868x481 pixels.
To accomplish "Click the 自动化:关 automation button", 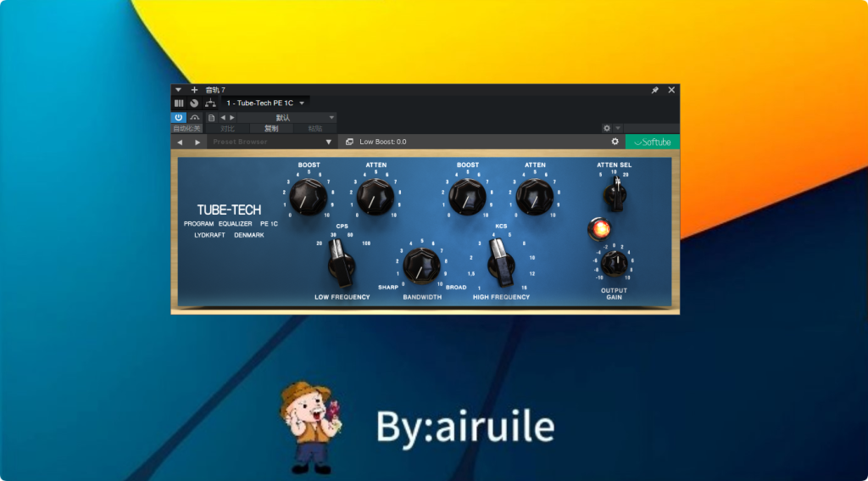I will (x=186, y=129).
